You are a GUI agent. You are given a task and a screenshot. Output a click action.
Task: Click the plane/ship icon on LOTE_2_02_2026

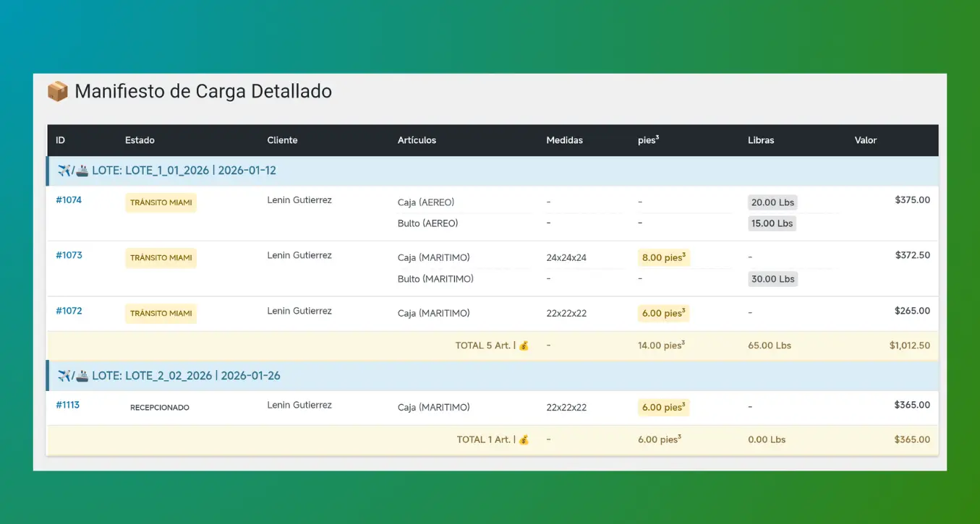click(72, 376)
